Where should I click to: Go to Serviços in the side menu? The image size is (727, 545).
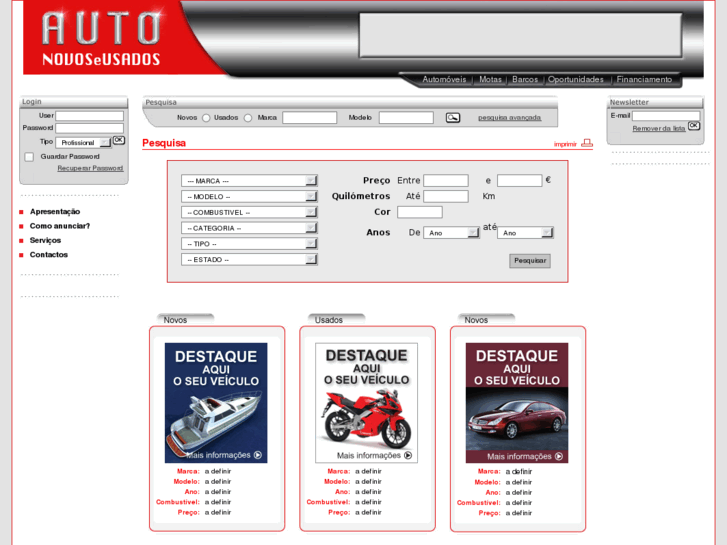[45, 240]
